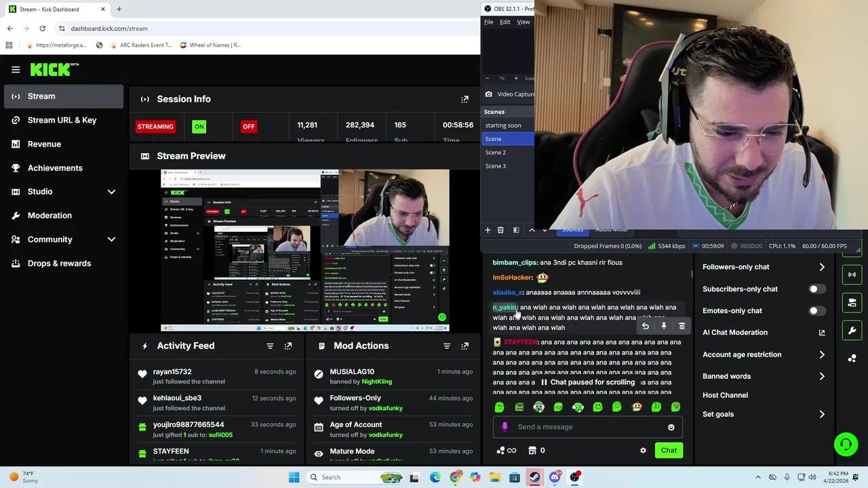Go back in the browser

9,28
